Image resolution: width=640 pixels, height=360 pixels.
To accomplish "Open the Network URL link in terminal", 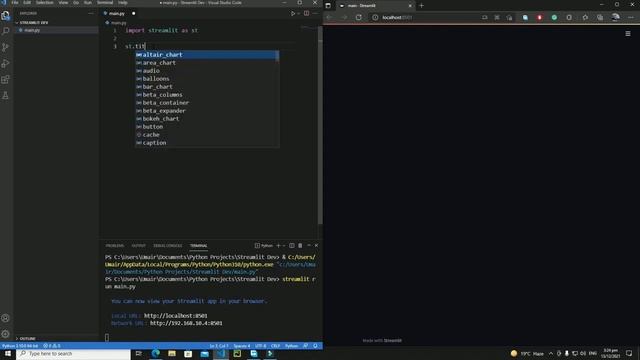I will (x=186, y=323).
